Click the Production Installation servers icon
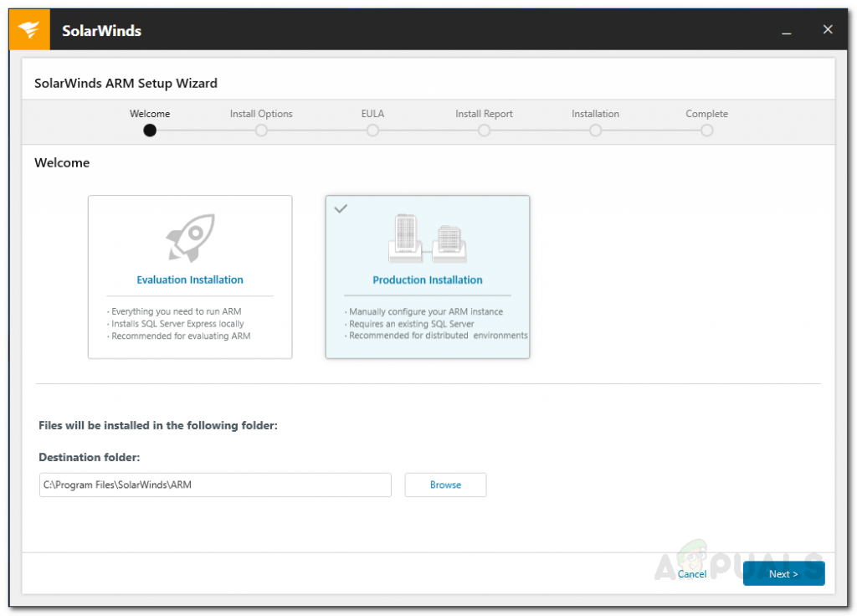Image resolution: width=857 pixels, height=616 pixels. pos(427,239)
